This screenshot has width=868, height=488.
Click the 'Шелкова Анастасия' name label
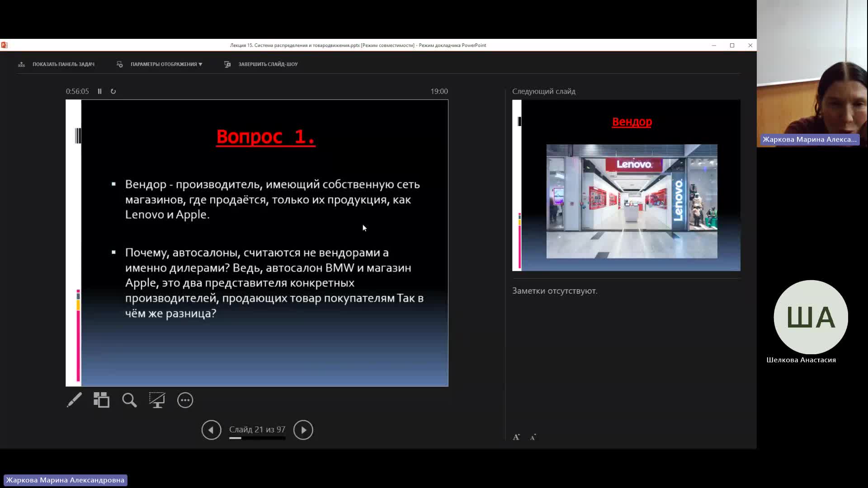click(x=801, y=360)
